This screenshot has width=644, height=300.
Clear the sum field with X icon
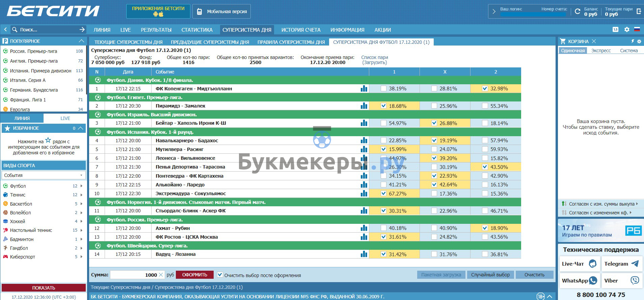pyautogui.click(x=161, y=275)
